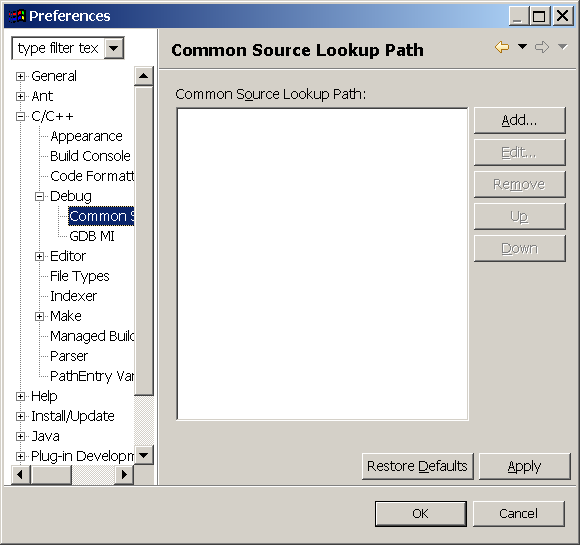The width and height of the screenshot is (580, 545).
Task: Click Restore Defaults
Action: coord(418,466)
